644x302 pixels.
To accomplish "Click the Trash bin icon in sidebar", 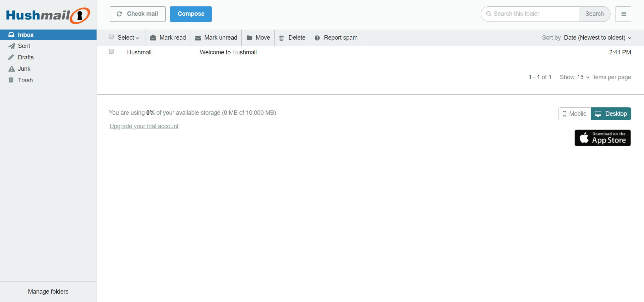I will [11, 80].
